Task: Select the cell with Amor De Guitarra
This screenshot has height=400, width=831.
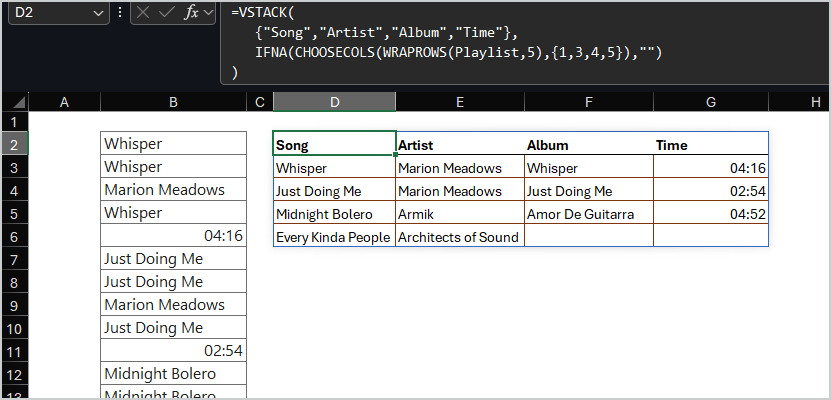Action: [x=589, y=213]
